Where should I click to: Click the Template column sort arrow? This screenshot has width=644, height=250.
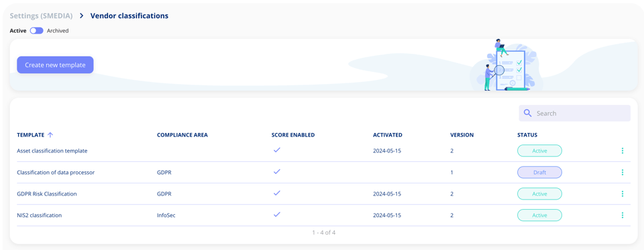[x=50, y=135]
